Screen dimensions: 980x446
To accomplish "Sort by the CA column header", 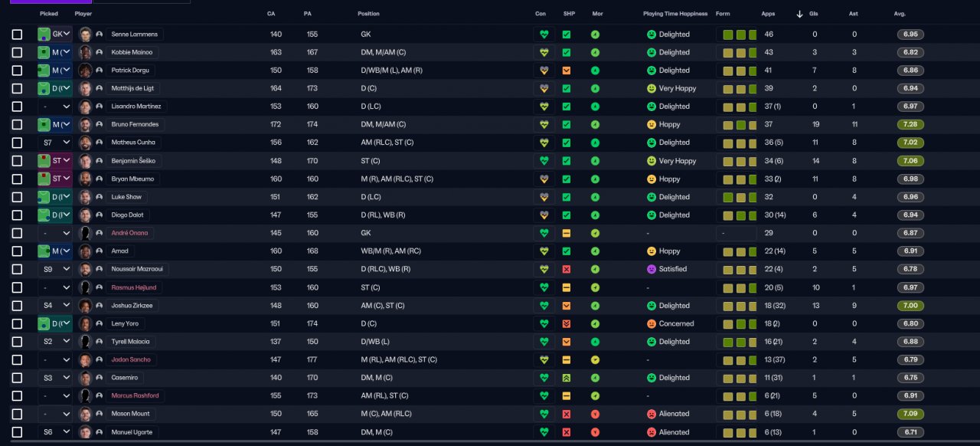I will (x=271, y=14).
